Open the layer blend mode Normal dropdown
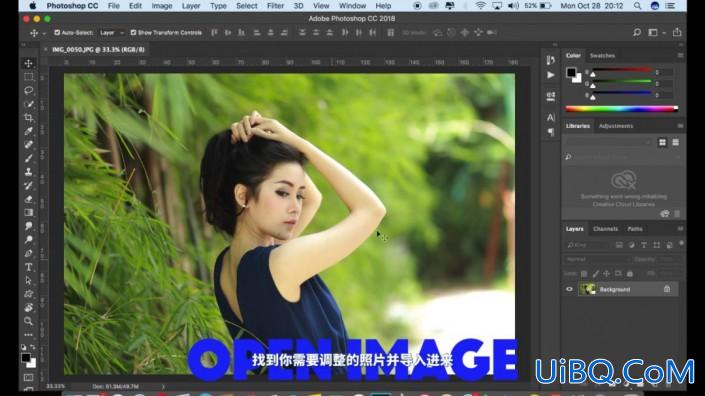The image size is (705, 396). click(596, 259)
